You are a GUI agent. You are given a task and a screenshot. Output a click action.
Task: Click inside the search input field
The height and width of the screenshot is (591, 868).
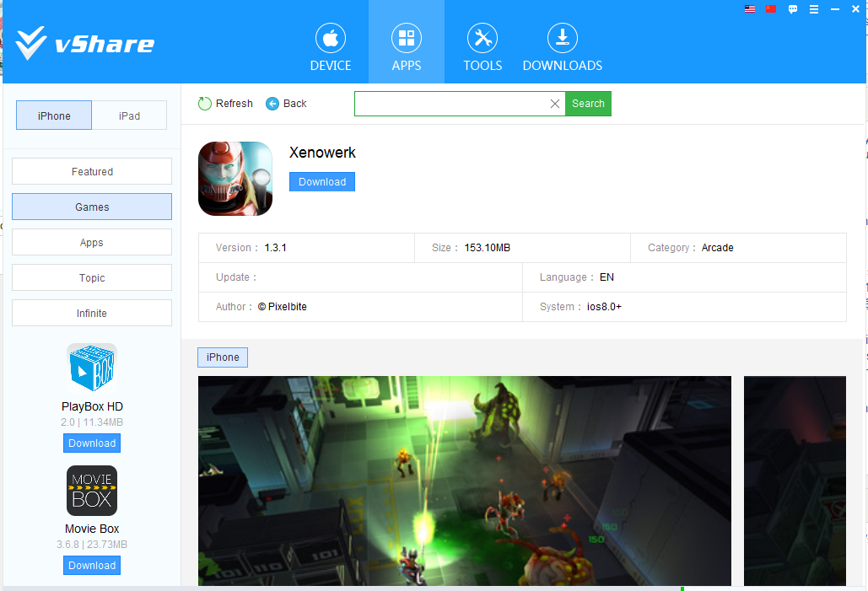point(450,104)
